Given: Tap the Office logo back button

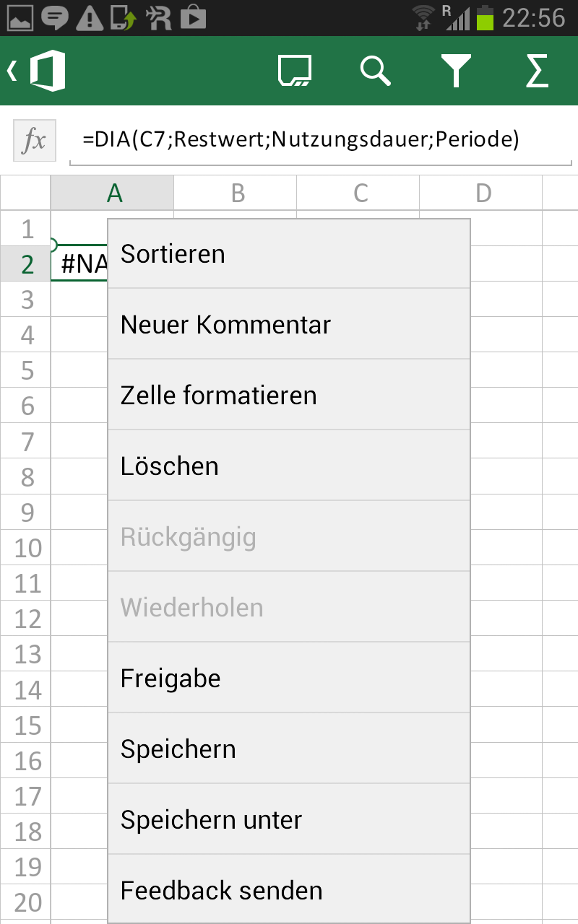Looking at the screenshot, I should pos(38,71).
